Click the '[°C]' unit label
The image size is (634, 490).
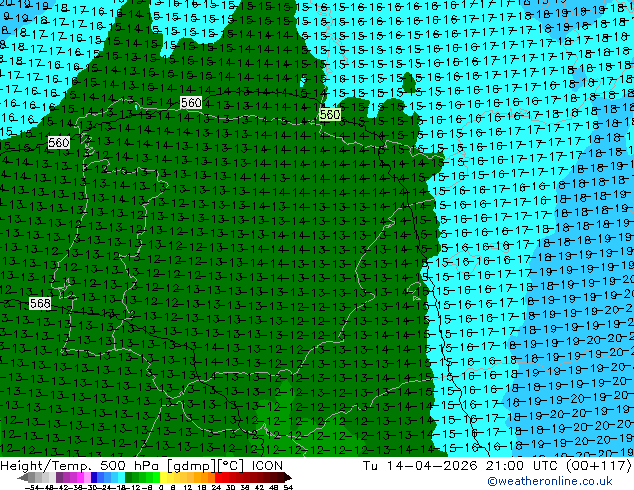point(231,466)
